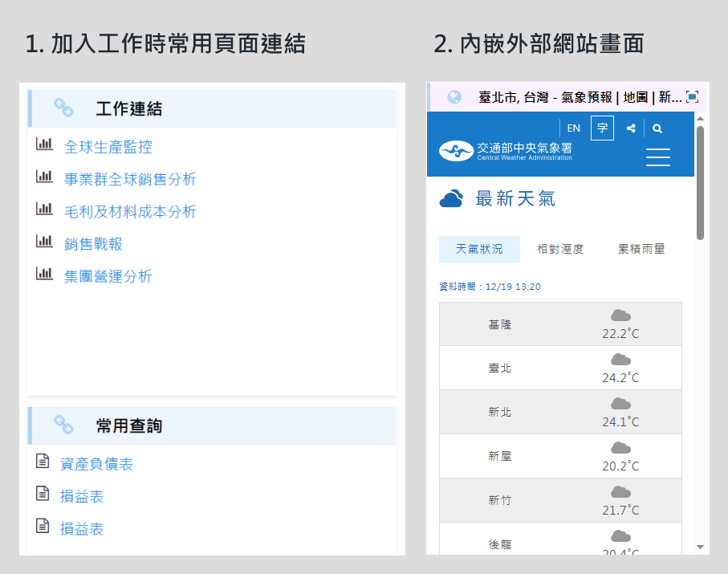
Task: Select the 天氣狀況 tab
Action: 479,250
